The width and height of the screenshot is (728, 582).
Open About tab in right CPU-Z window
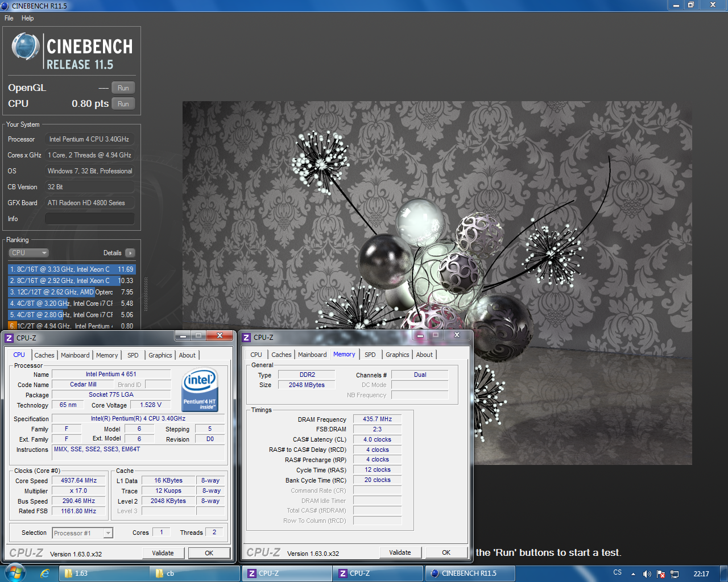(x=424, y=355)
